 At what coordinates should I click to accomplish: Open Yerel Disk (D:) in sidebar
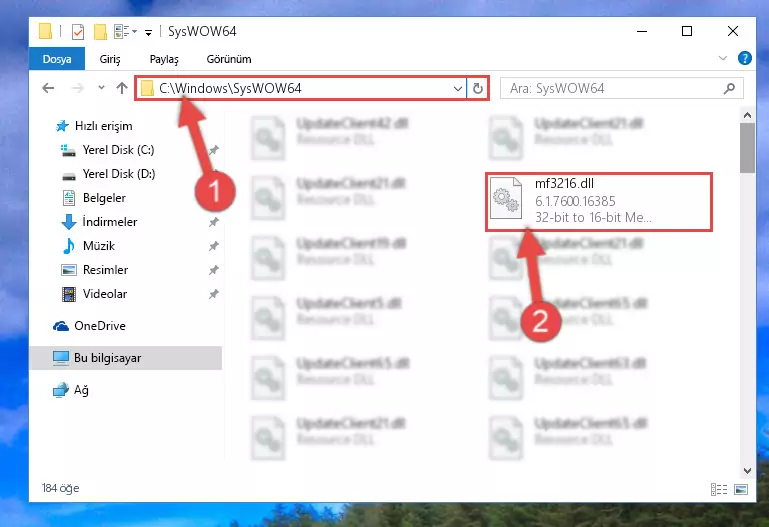click(x=119, y=174)
